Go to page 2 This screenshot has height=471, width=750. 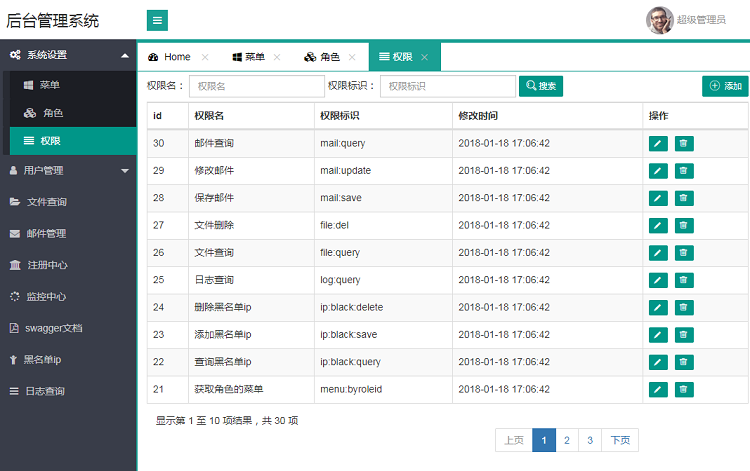click(x=567, y=440)
